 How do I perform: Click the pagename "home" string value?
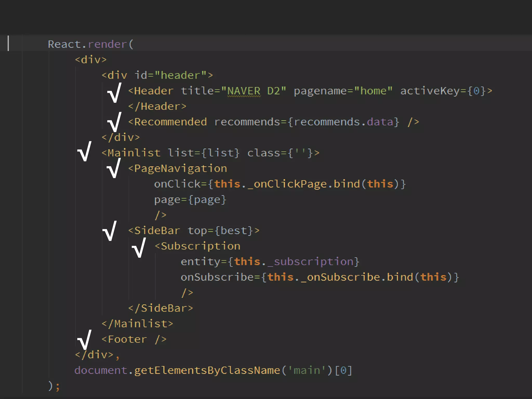click(373, 91)
